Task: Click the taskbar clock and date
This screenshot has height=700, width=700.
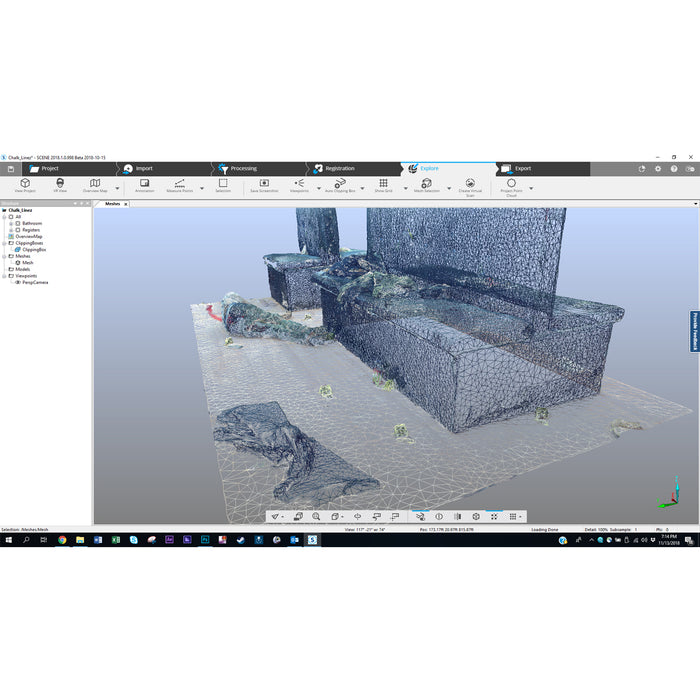Action: [669, 540]
